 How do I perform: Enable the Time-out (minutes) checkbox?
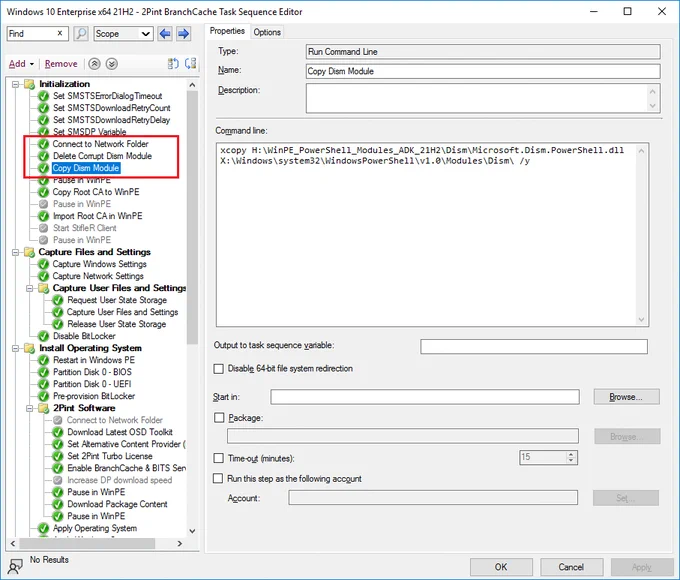click(219, 459)
